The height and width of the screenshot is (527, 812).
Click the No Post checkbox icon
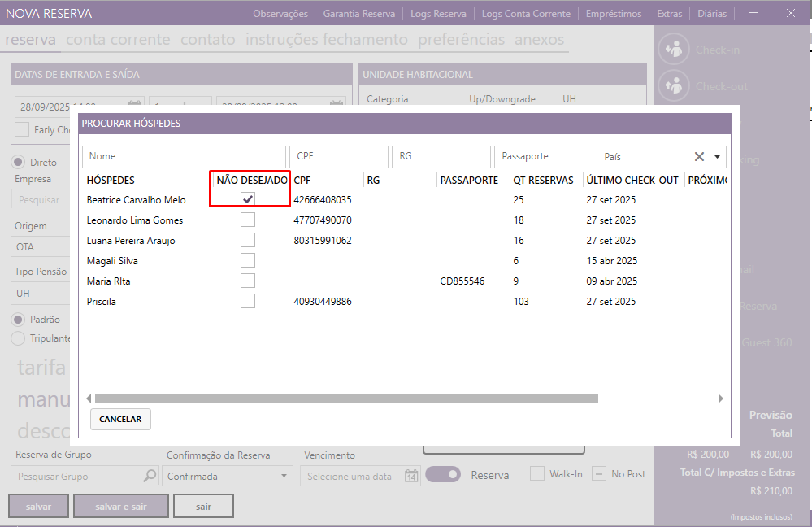click(599, 474)
